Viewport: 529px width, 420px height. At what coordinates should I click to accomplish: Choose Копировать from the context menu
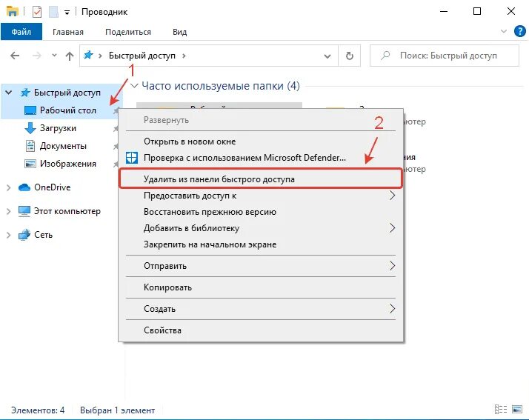pos(261,287)
